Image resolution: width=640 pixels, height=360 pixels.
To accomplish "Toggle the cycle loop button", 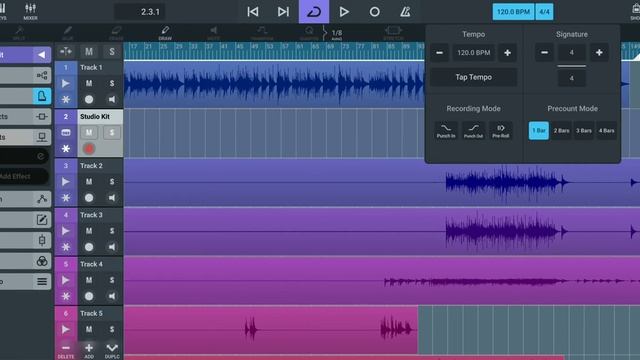I will coord(314,12).
